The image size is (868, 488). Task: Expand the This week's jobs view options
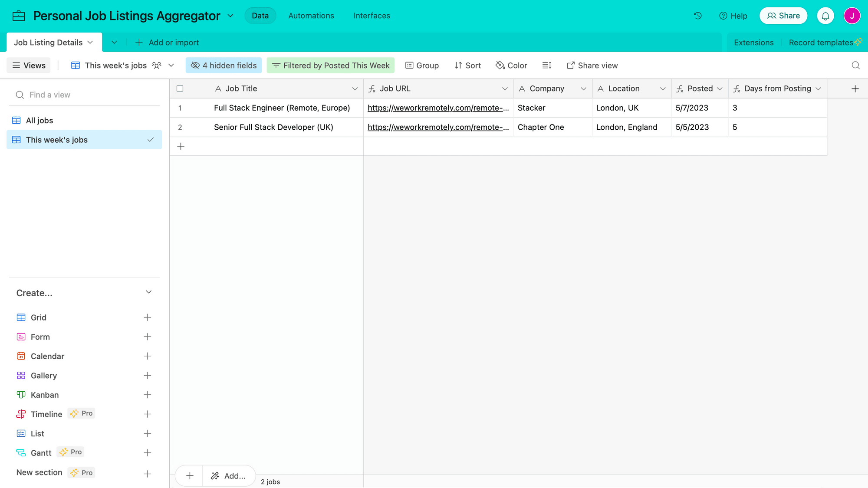click(150, 139)
